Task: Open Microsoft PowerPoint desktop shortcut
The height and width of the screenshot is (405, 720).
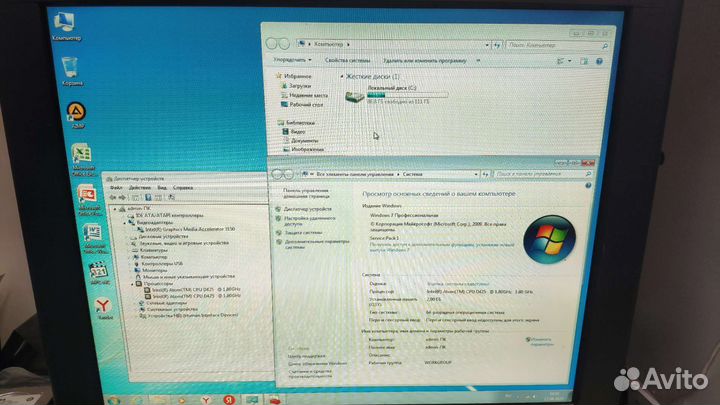Action: (x=88, y=200)
